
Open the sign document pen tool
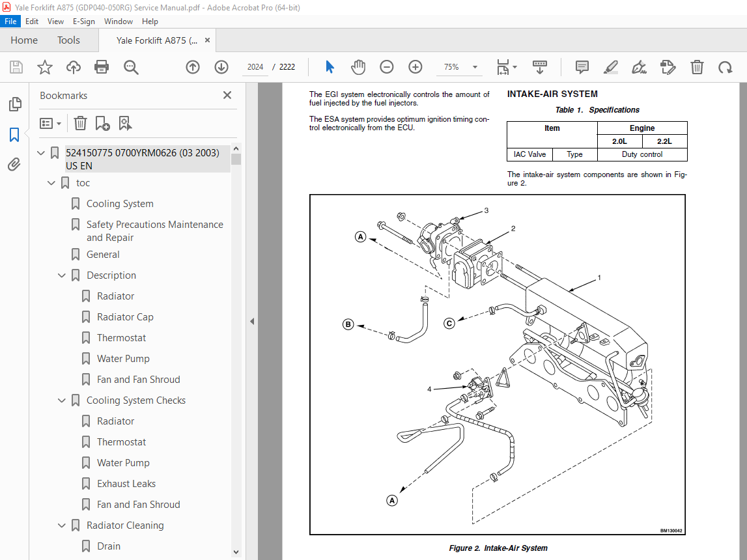click(639, 67)
